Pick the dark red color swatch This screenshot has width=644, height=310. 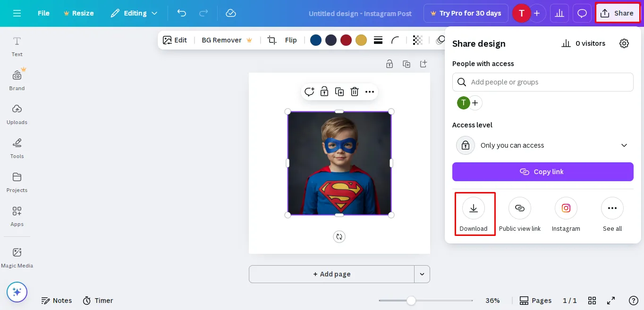346,40
